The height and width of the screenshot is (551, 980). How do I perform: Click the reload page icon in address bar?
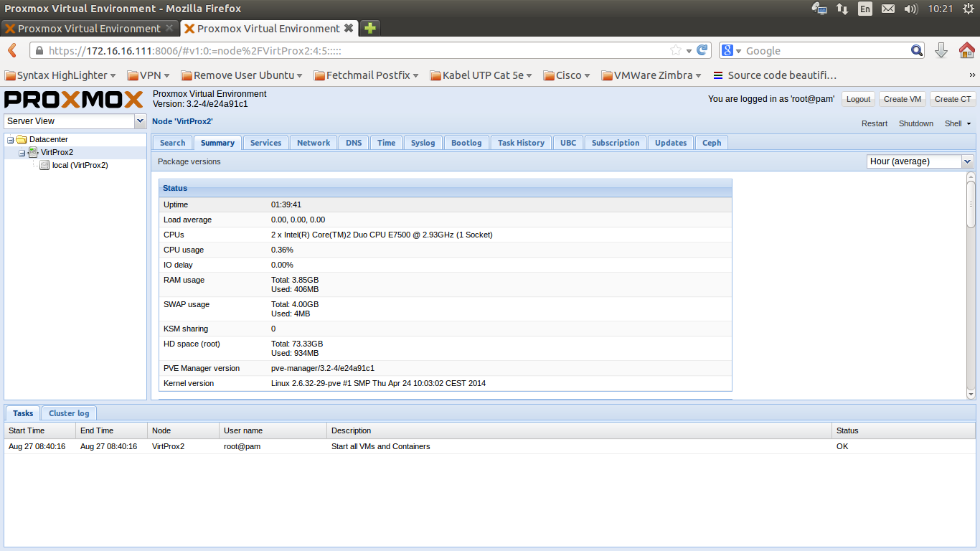(x=702, y=50)
